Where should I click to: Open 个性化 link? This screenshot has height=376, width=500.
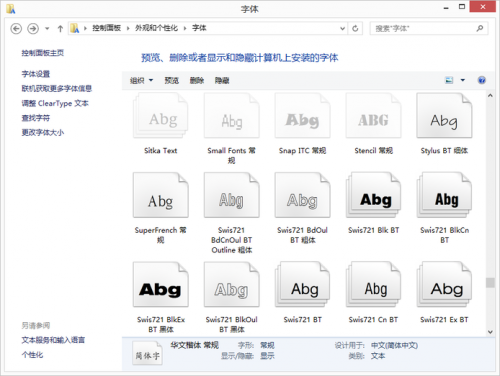(x=32, y=355)
